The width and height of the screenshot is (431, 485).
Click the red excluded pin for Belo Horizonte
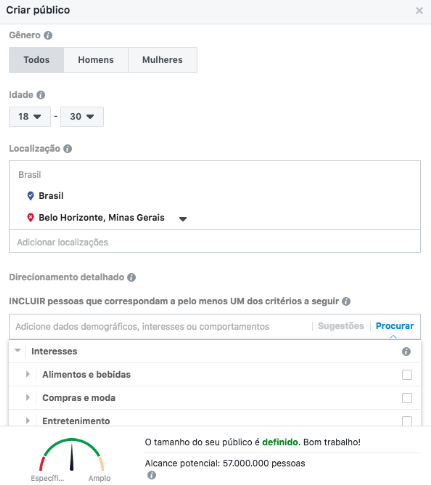click(x=30, y=218)
